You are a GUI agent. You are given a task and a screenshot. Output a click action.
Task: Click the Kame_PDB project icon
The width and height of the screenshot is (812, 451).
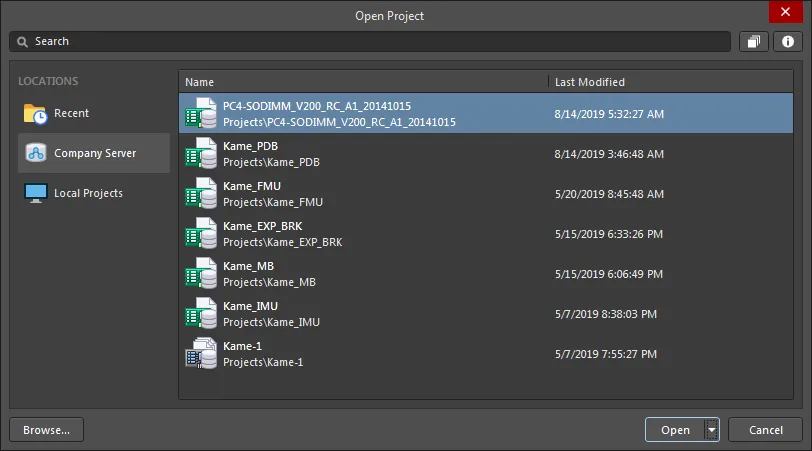[x=201, y=153]
